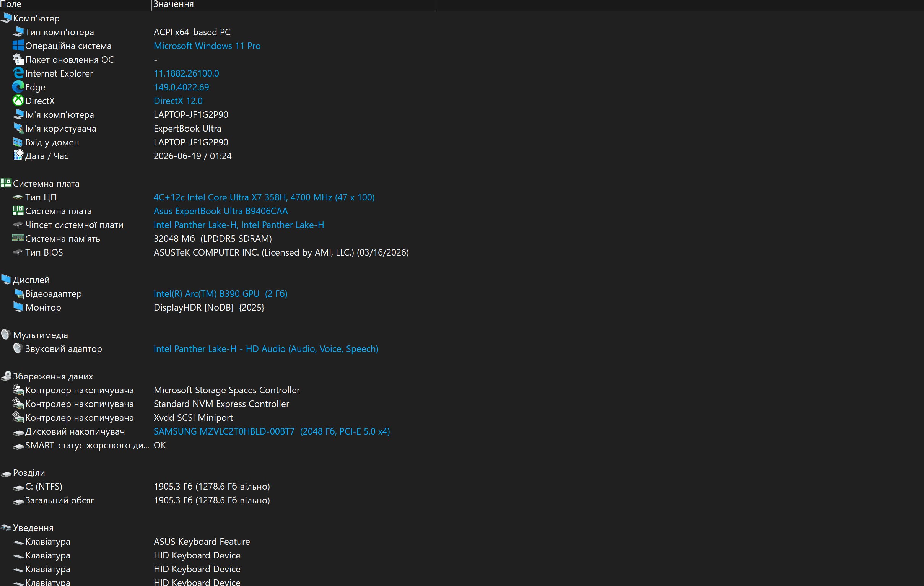
Task: Click the drive icon beside C: (NTFS)
Action: tap(18, 487)
